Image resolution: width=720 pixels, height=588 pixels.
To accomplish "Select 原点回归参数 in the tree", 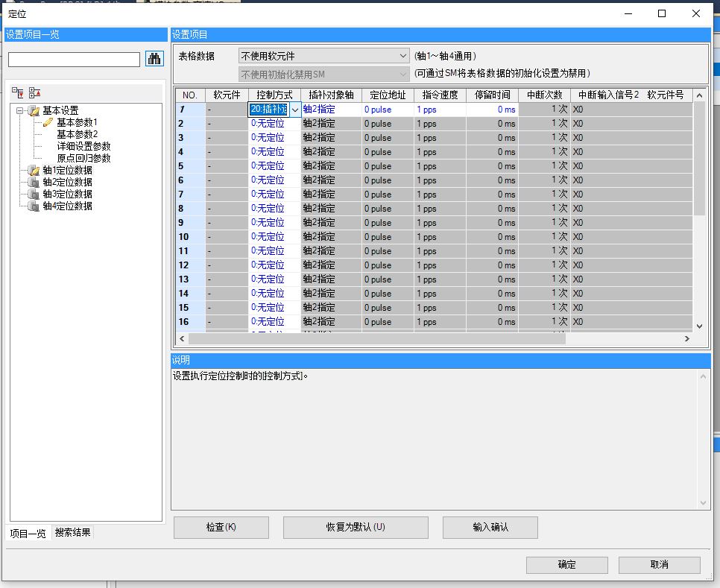I will pos(83,158).
